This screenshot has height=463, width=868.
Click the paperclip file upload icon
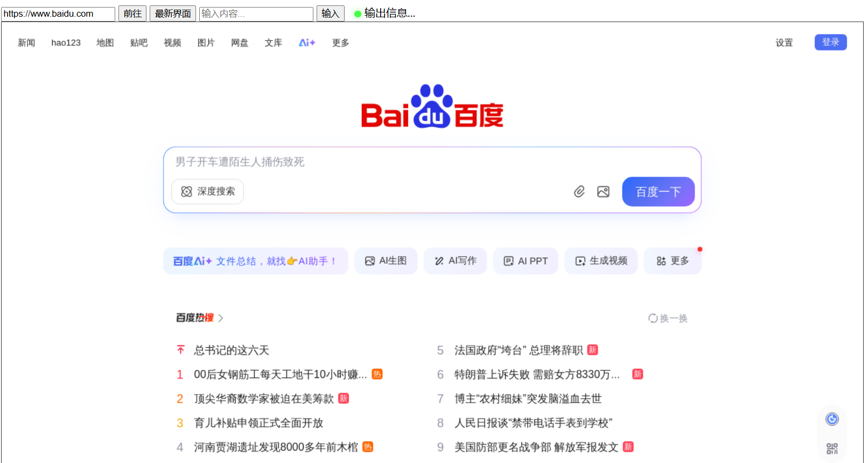[x=579, y=192]
